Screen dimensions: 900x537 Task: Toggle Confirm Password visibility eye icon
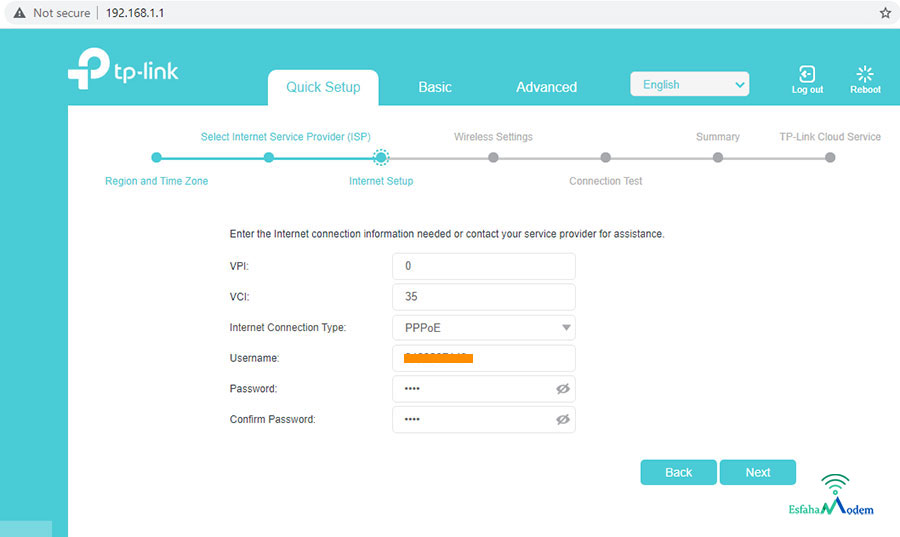562,420
